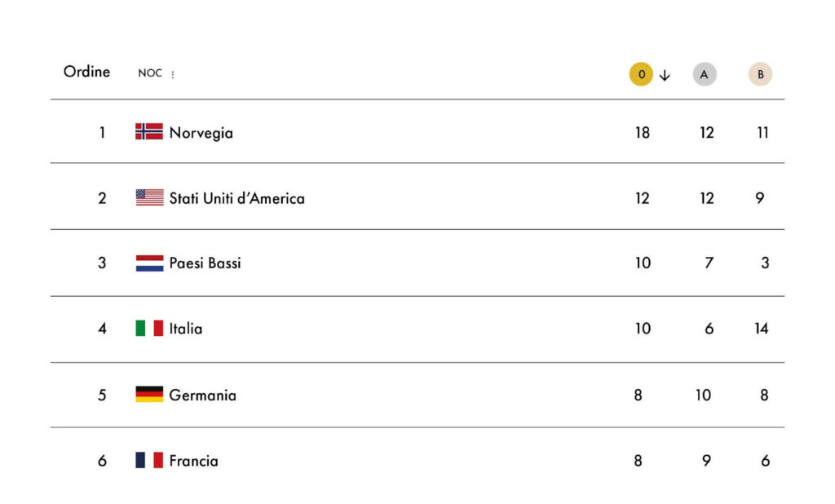Open the NOC column options dots
The image size is (835, 504).
tap(173, 74)
